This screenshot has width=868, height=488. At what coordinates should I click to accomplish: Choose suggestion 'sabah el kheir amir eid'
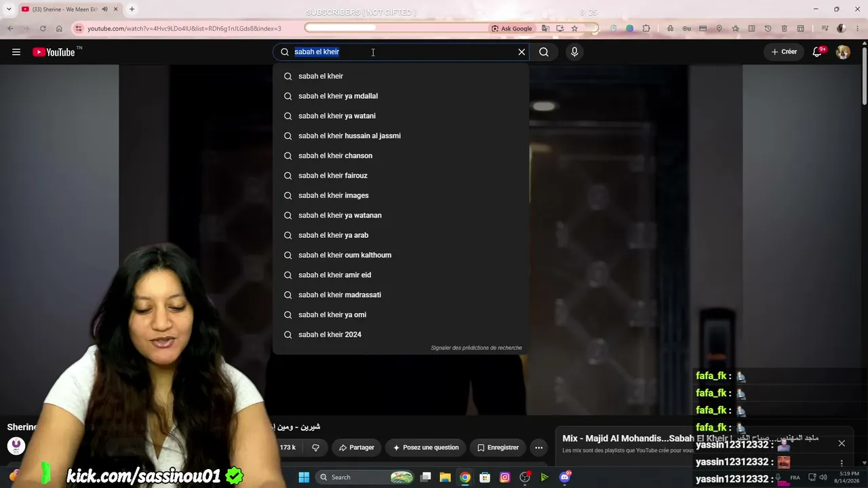coord(401,275)
